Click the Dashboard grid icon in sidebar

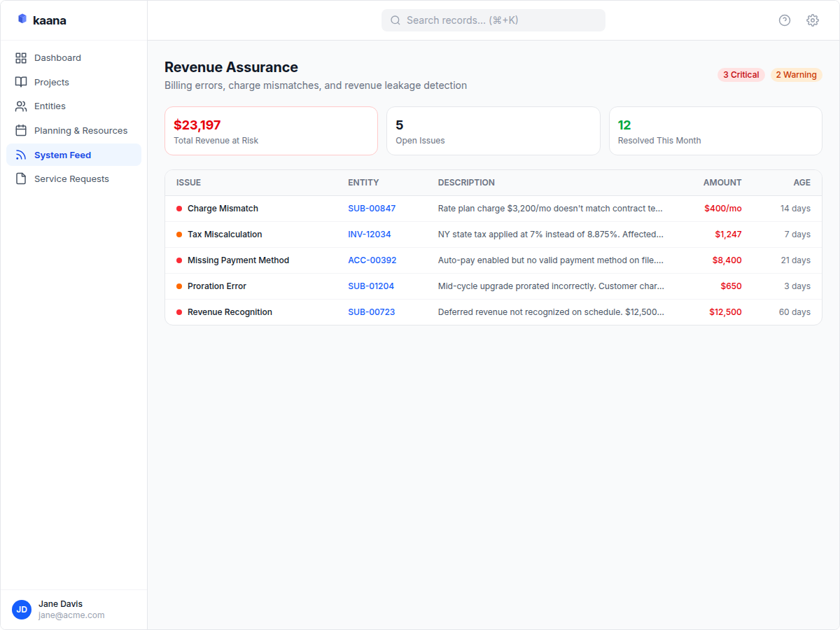click(22, 57)
